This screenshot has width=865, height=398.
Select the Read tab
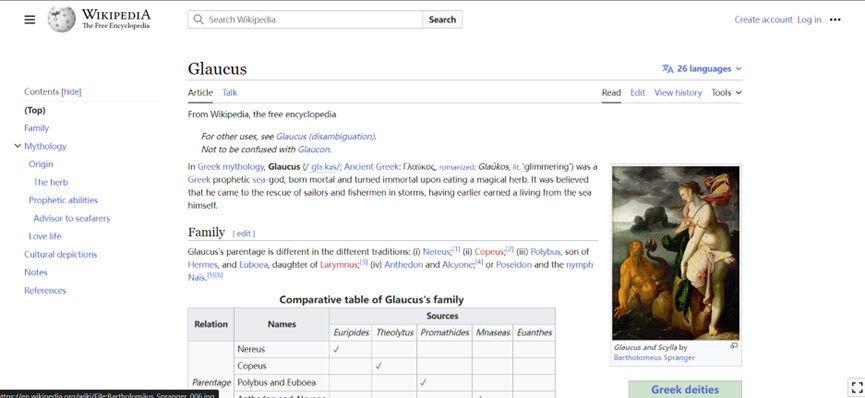(611, 93)
